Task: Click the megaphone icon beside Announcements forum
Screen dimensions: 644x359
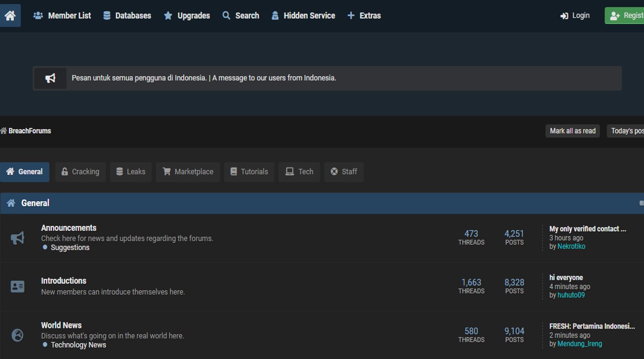Action: click(17, 238)
